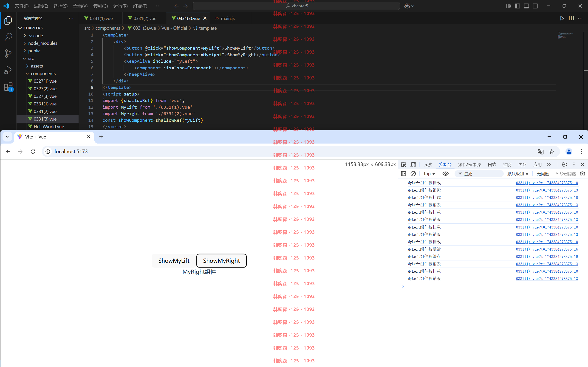Open DevTools customize three-dot menu
The image size is (588, 367).
tap(574, 164)
